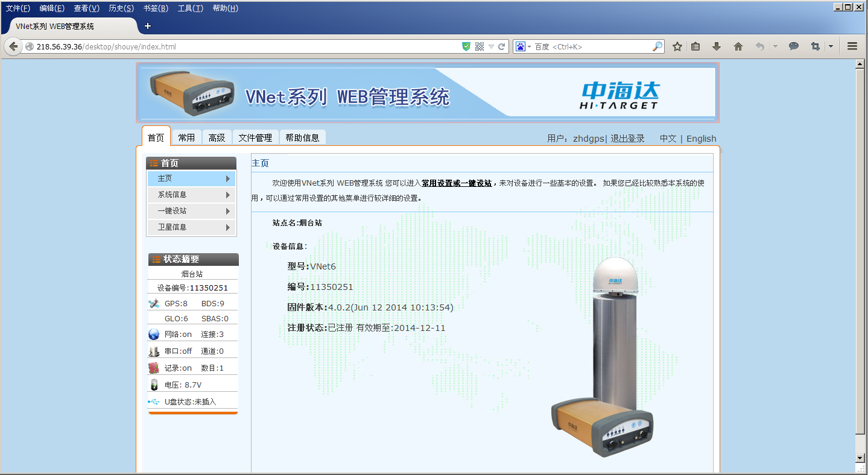Open the 书签(B) menu

click(x=156, y=8)
